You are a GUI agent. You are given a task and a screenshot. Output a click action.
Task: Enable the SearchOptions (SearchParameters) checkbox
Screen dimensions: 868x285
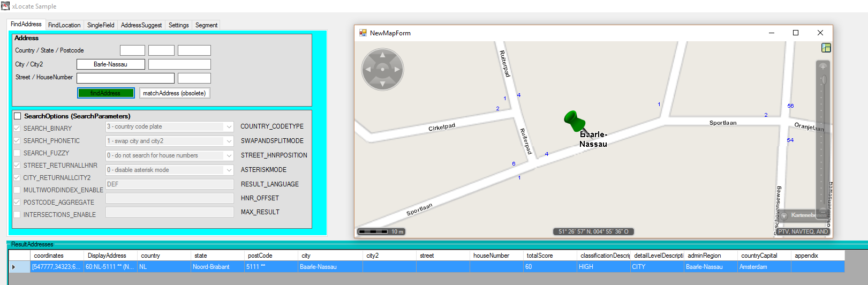coord(18,116)
